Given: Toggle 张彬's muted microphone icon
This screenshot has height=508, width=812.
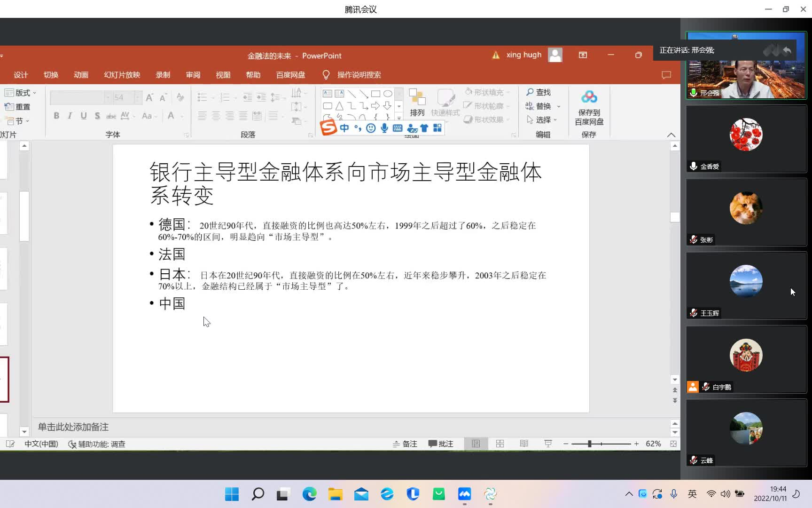Looking at the screenshot, I should click(x=694, y=239).
